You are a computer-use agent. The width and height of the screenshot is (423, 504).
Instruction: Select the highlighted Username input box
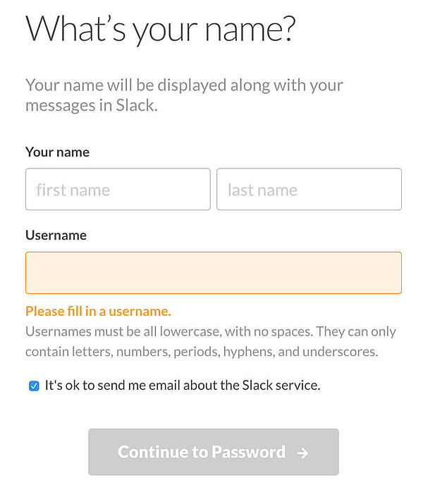coord(214,273)
